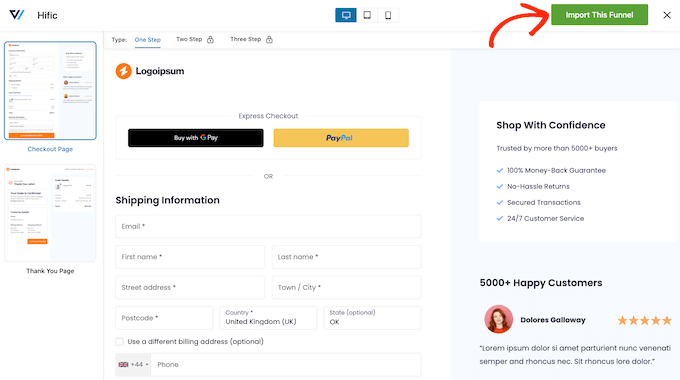This screenshot has width=680, height=380.
Task: Click the five-star rating
Action: coord(644,321)
